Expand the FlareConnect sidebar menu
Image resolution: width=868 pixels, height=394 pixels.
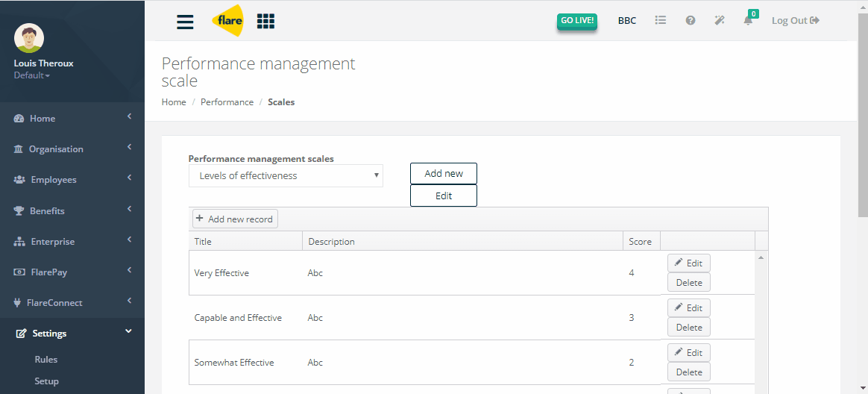pyautogui.click(x=129, y=300)
